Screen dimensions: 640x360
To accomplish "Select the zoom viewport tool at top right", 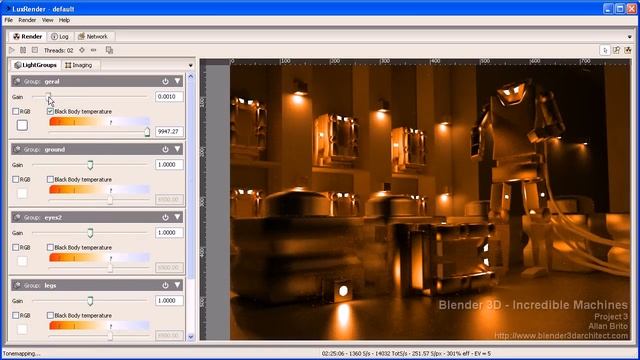I will [616, 50].
